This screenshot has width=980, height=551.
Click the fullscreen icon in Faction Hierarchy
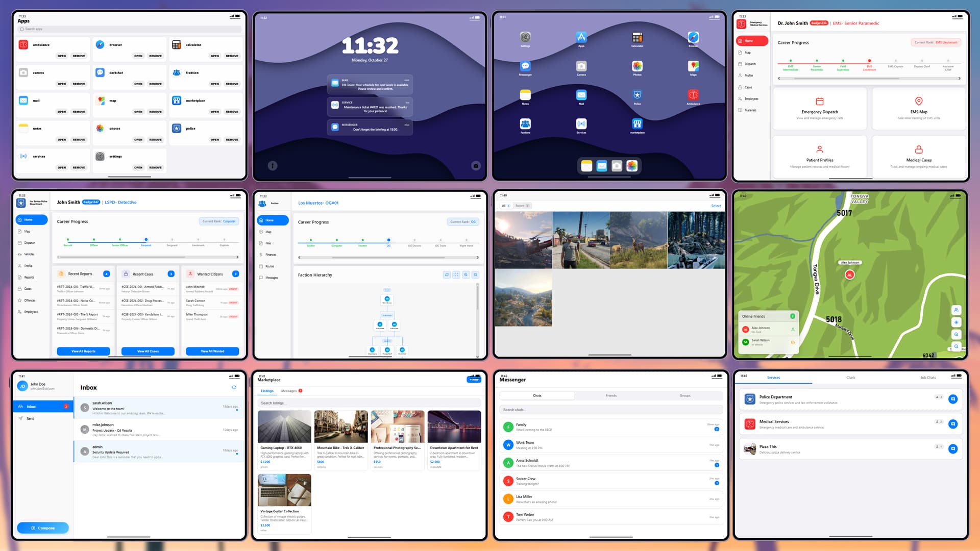click(x=456, y=274)
